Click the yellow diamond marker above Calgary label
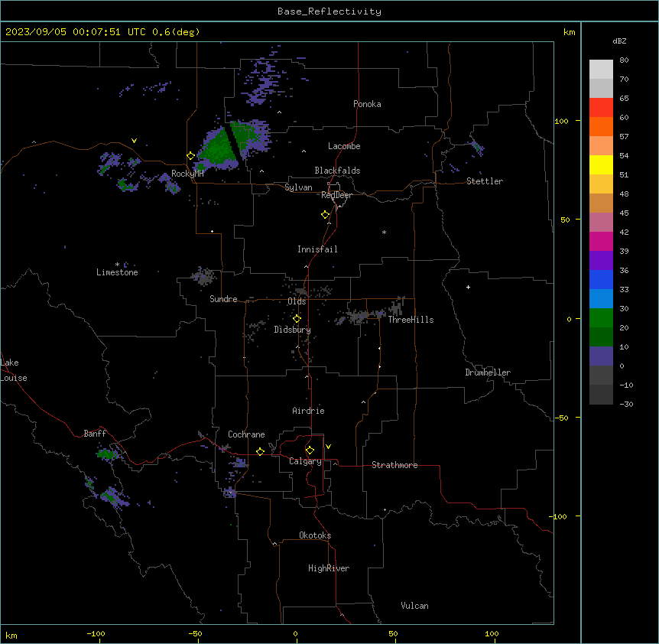 [310, 450]
